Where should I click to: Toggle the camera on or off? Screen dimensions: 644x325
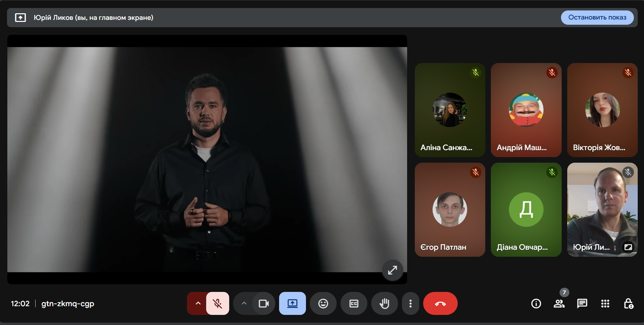[x=263, y=303]
